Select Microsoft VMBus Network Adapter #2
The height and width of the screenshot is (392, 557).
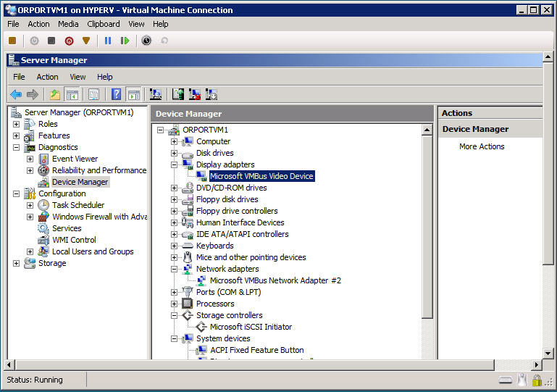tap(275, 280)
